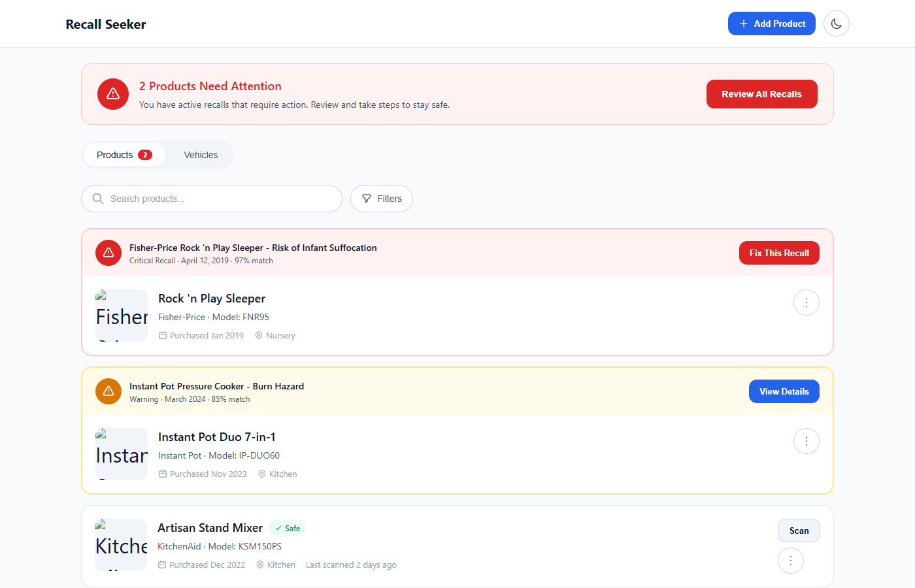The width and height of the screenshot is (915, 588).
Task: Click the Safe badge on Artisan Stand Mixer
Action: pyautogui.click(x=288, y=529)
